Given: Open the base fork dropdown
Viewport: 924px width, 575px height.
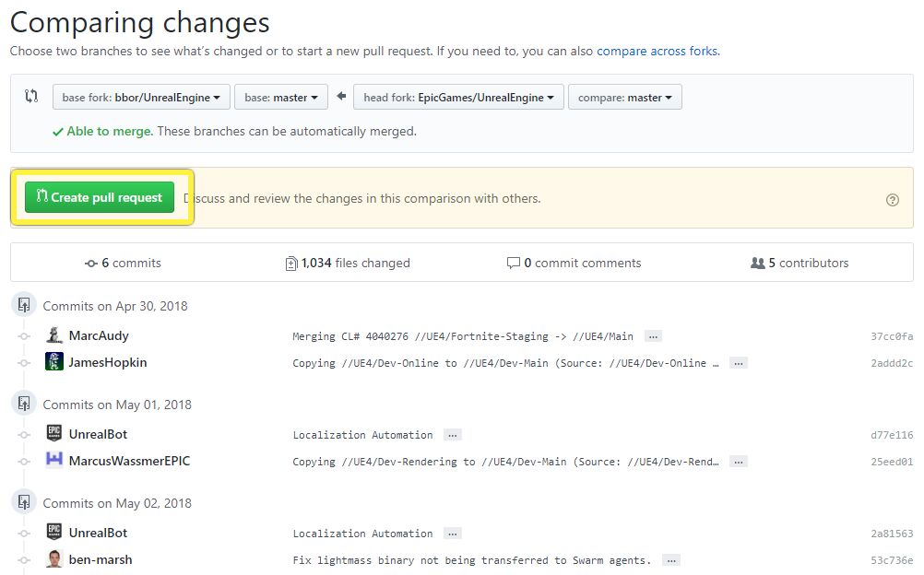Looking at the screenshot, I should coord(141,98).
